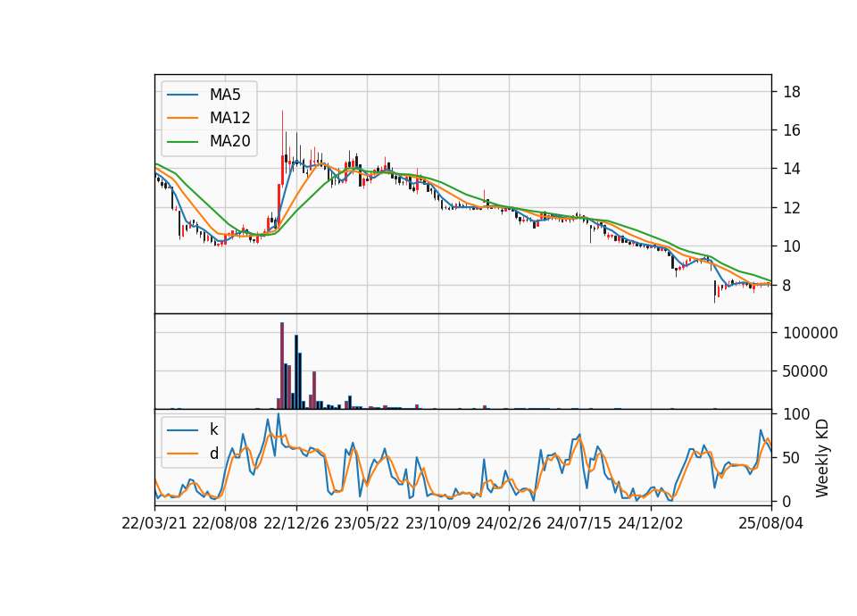Click the 22/03/21 date tick label

(x=154, y=523)
